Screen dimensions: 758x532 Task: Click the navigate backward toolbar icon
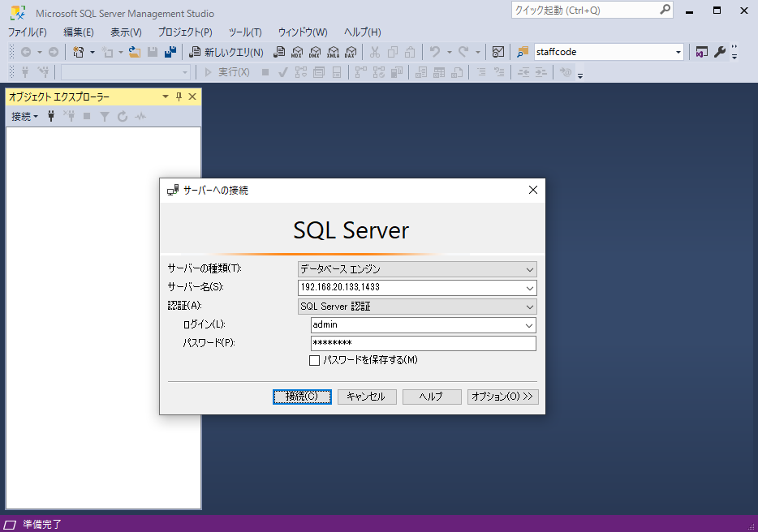26,52
